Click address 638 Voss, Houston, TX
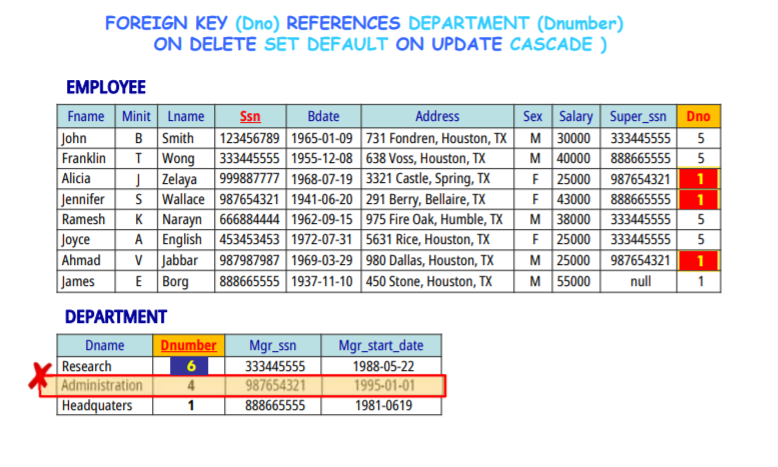The height and width of the screenshot is (467, 778). [425, 158]
